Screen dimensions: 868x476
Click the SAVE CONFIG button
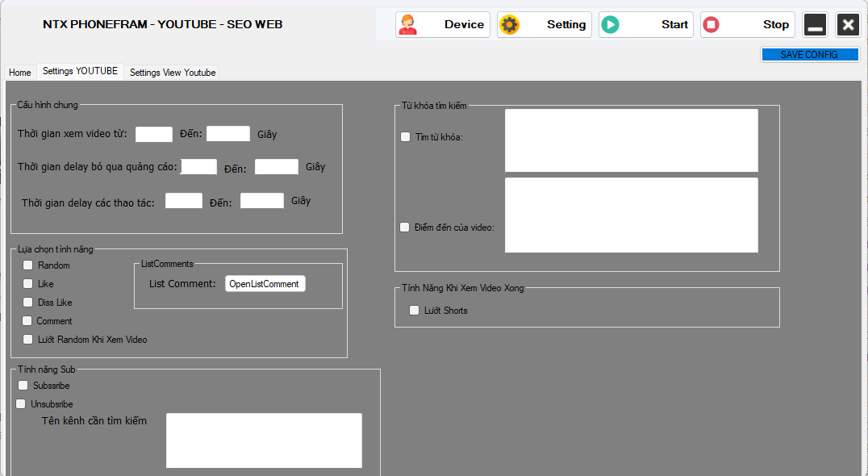(809, 55)
